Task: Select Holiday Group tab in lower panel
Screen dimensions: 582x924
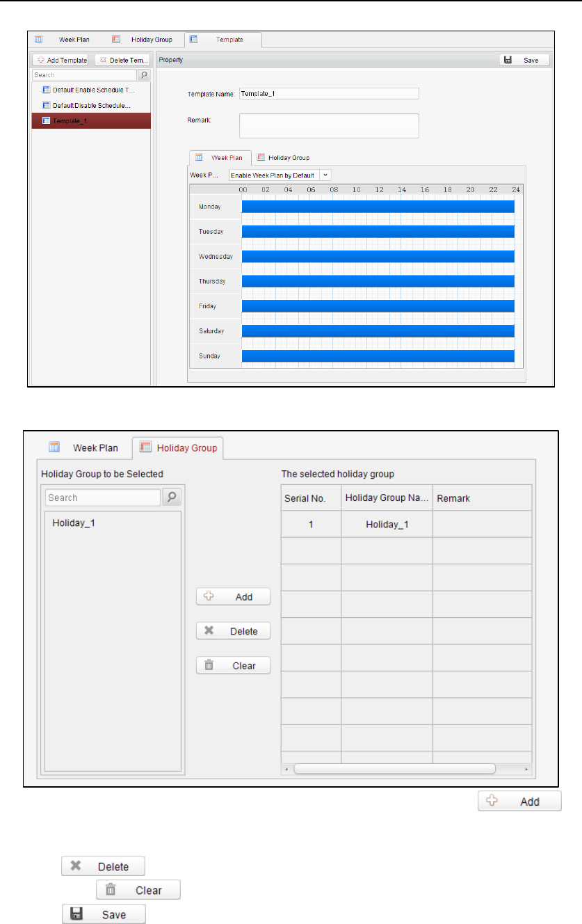Action: click(x=179, y=448)
